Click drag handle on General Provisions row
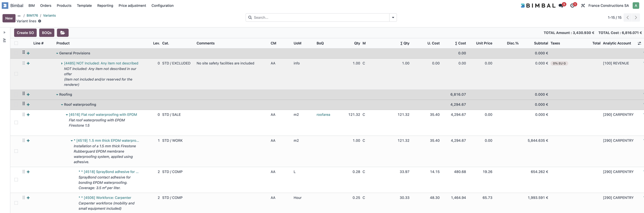The width and height of the screenshot is (644, 213). (23, 53)
